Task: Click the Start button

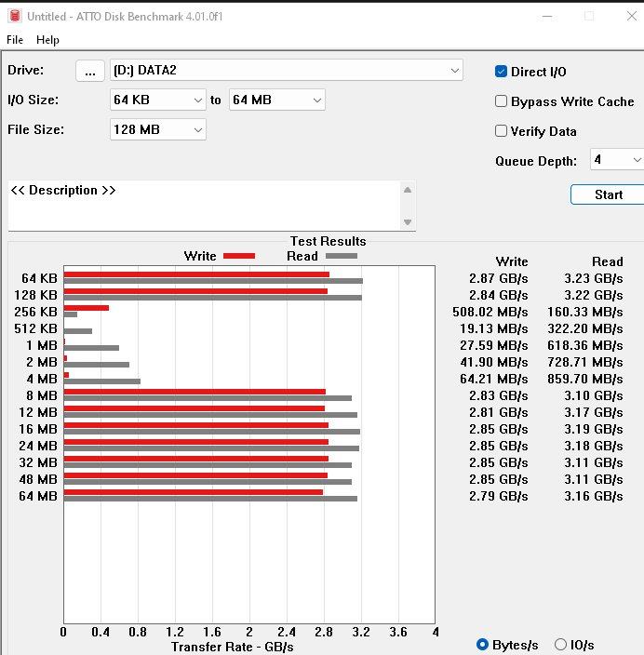Action: (x=608, y=194)
